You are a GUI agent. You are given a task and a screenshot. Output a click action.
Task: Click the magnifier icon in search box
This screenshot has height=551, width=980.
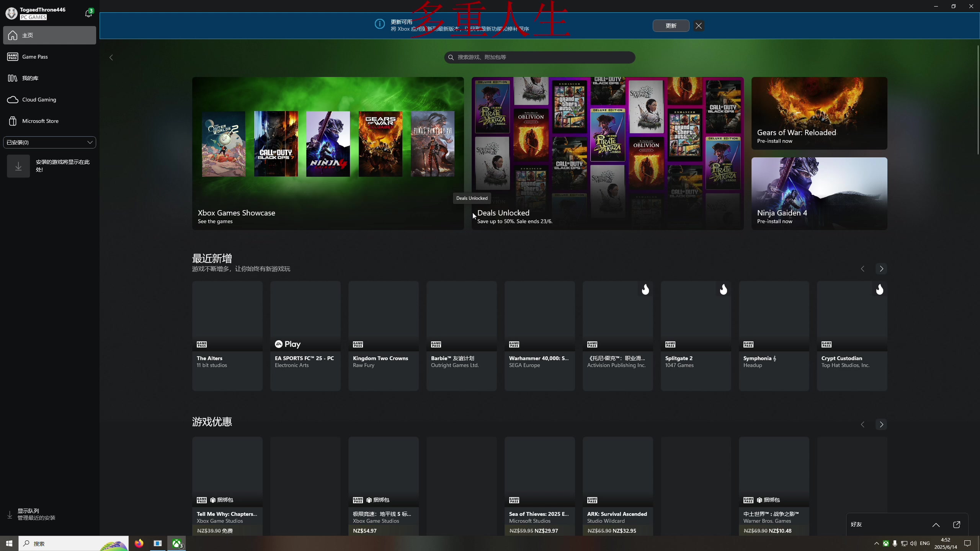(x=451, y=57)
